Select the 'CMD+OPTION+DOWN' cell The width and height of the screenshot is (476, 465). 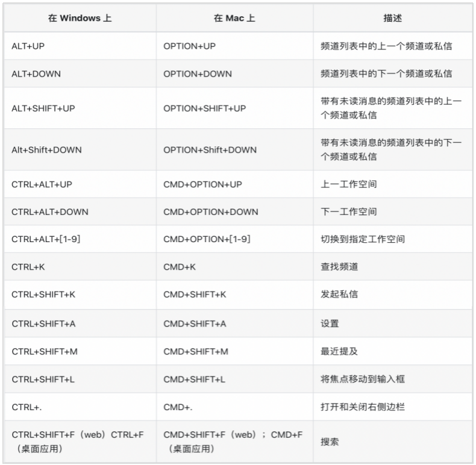(x=234, y=211)
